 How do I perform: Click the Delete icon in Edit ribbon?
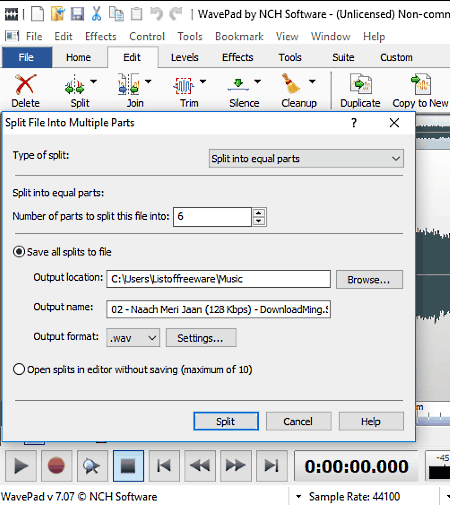pyautogui.click(x=25, y=84)
